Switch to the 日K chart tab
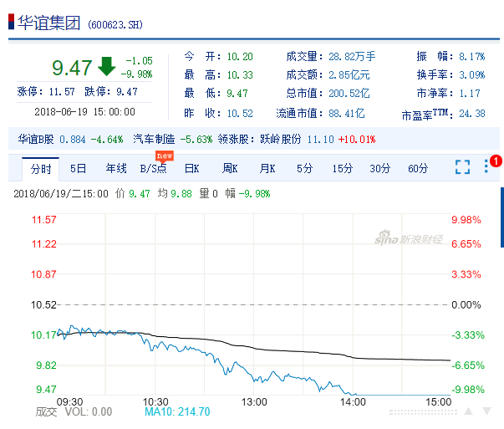Viewport: 504px width, 429px height. tap(192, 169)
